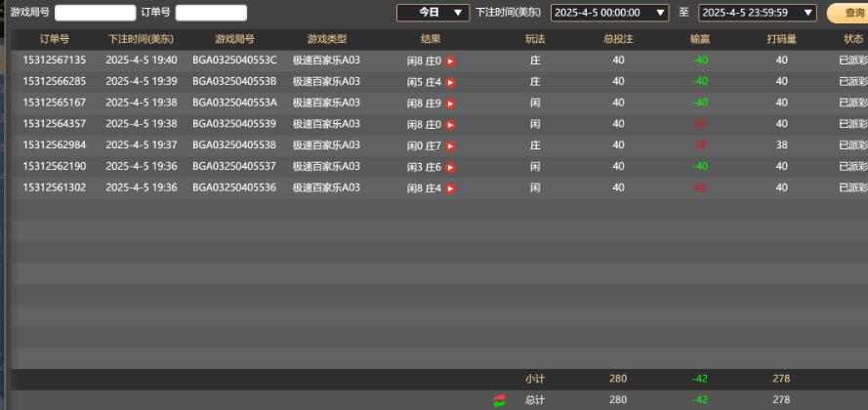This screenshot has width=868, height=410.
Task: Click result text 闲0 庄7
Action: [424, 146]
